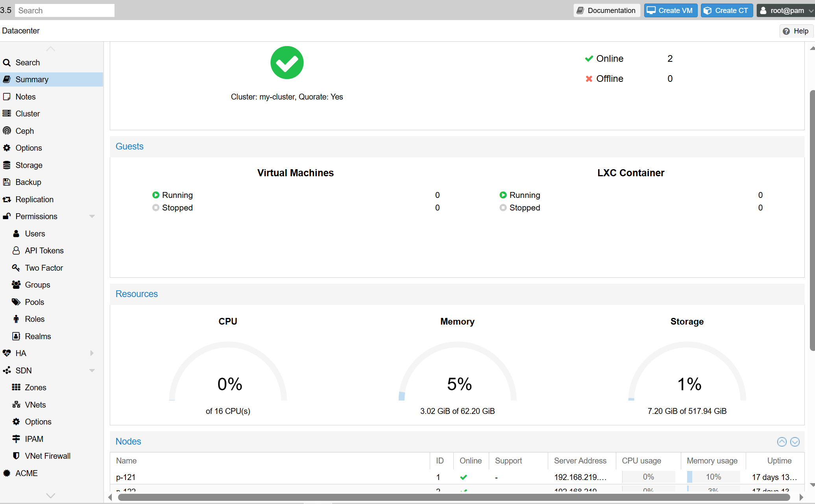Open the root@pam user dropdown
815x504 pixels.
tap(785, 11)
